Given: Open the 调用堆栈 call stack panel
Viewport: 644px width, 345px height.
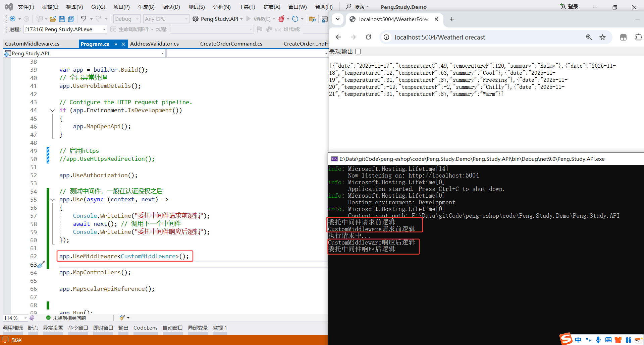Looking at the screenshot, I should point(13,328).
